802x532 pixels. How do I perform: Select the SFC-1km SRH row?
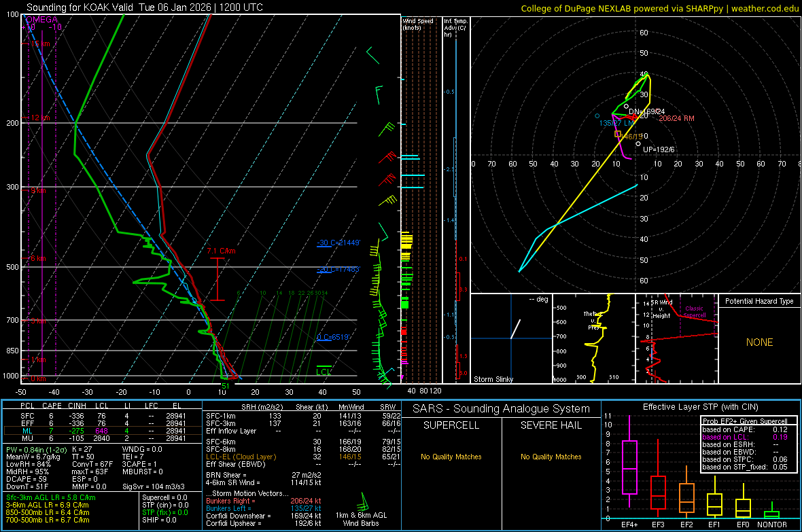click(303, 416)
